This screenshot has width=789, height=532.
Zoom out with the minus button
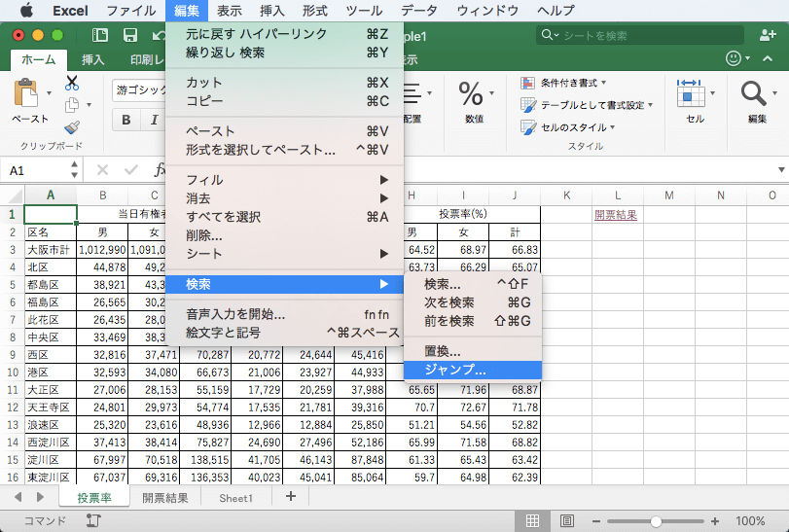595,521
